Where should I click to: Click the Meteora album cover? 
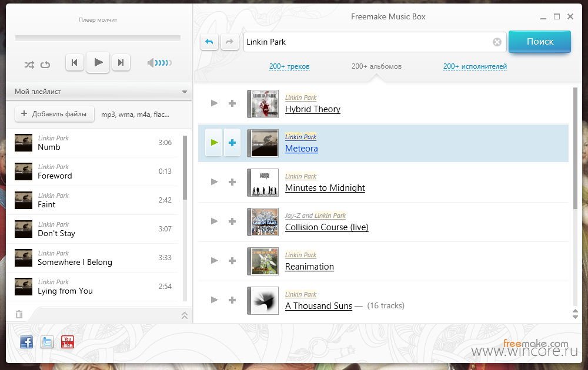[263, 143]
